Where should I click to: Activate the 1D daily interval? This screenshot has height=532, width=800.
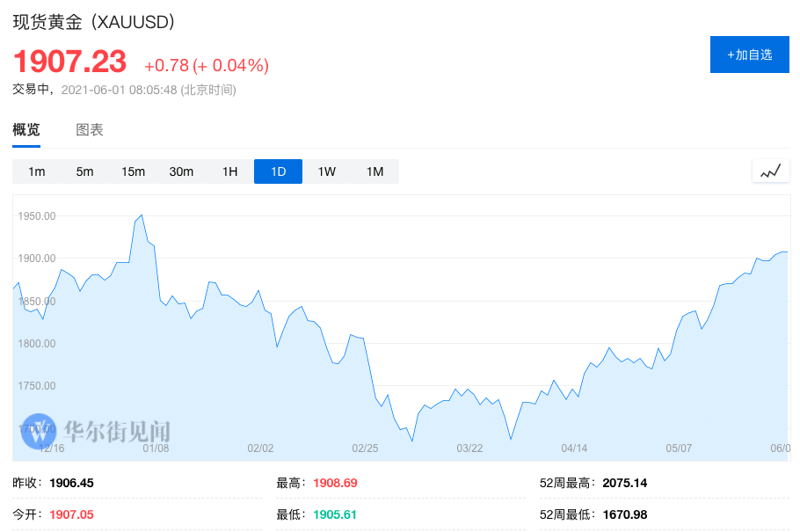tap(278, 171)
